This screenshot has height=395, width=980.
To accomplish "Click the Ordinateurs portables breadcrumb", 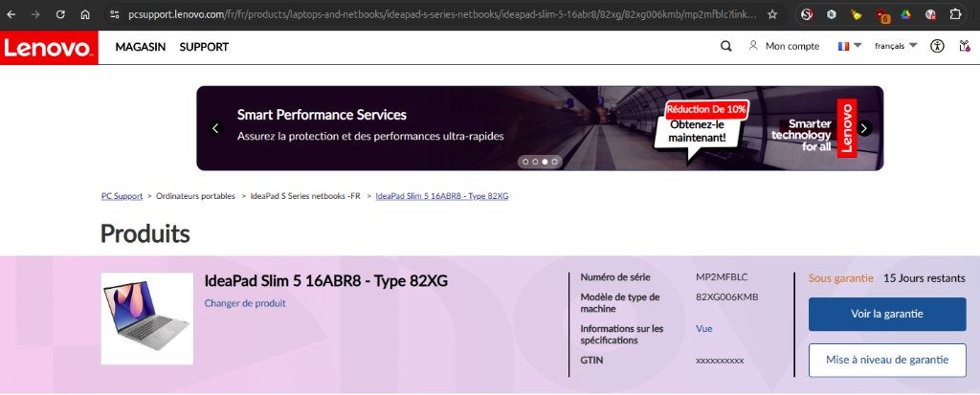I will click(x=195, y=196).
